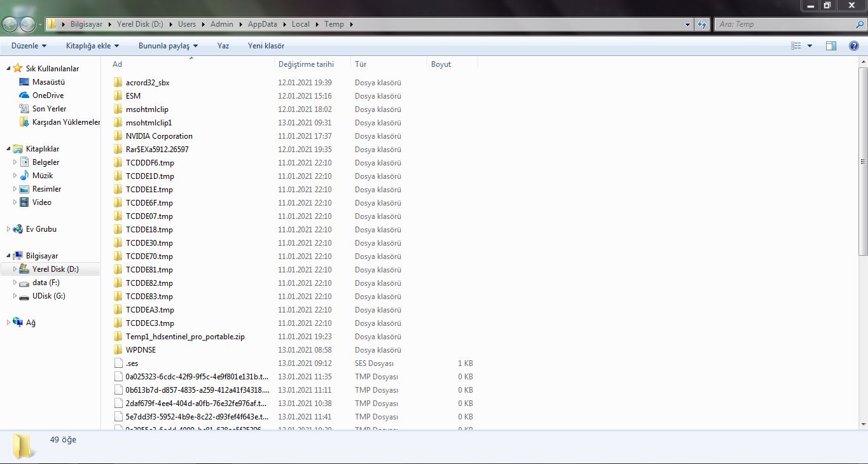This screenshot has height=464, width=868.
Task: Collapse the Kitaplıklar tree section
Action: tap(9, 149)
